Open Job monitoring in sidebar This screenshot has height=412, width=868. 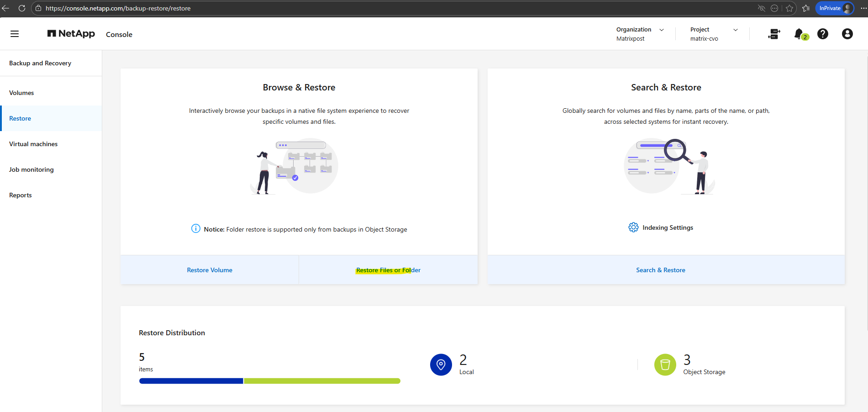(32, 169)
